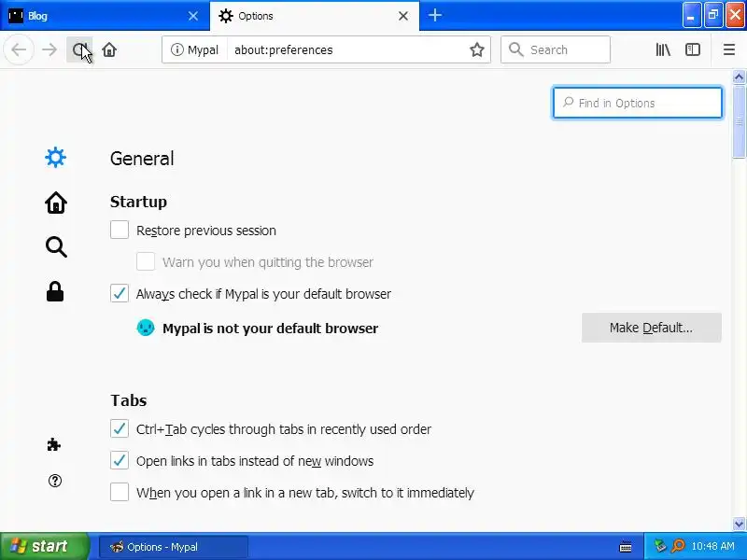The image size is (747, 560).
Task: Open Extensions & Themes puzzle icon
Action: [54, 445]
